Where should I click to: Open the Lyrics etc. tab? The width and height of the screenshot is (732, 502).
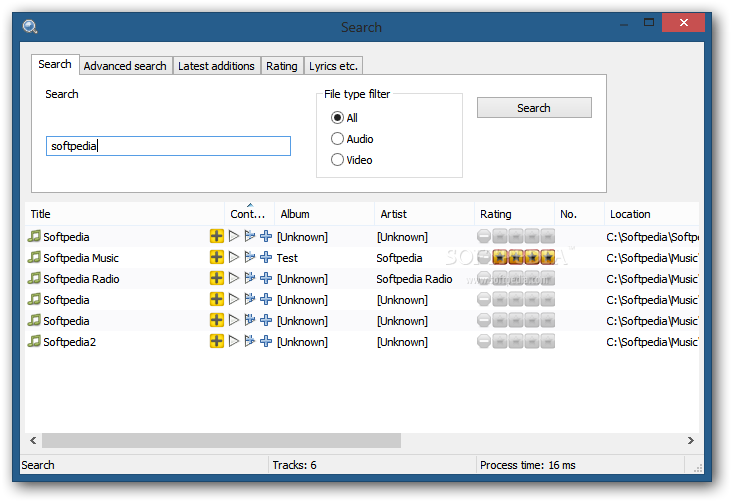click(333, 66)
